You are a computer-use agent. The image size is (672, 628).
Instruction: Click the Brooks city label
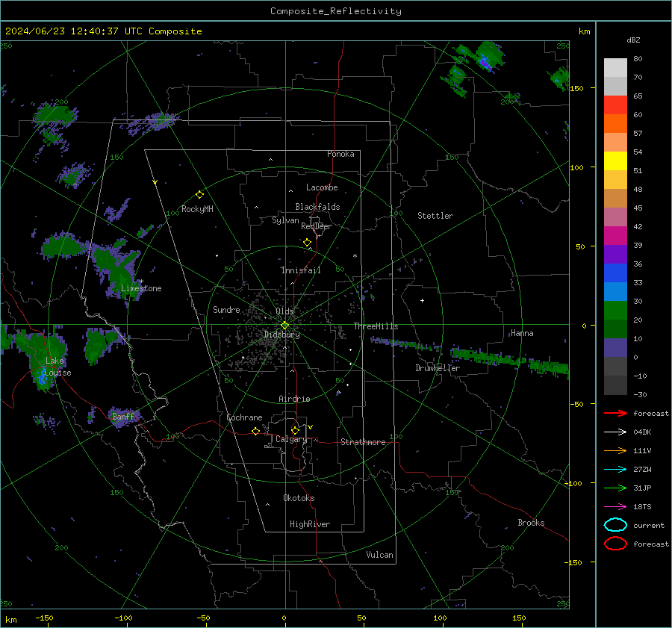click(531, 523)
